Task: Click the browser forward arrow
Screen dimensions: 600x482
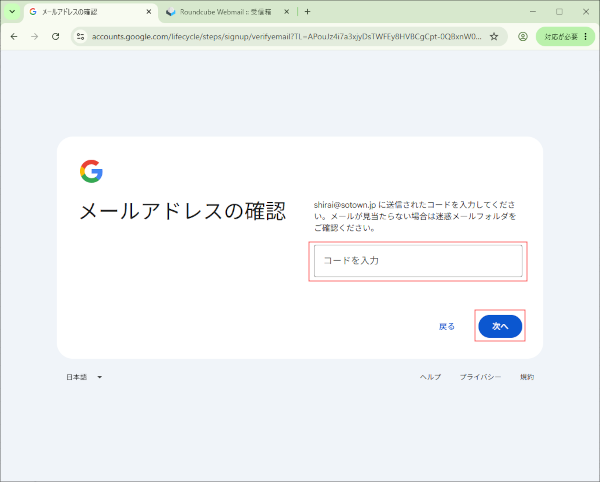Action: click(x=34, y=36)
